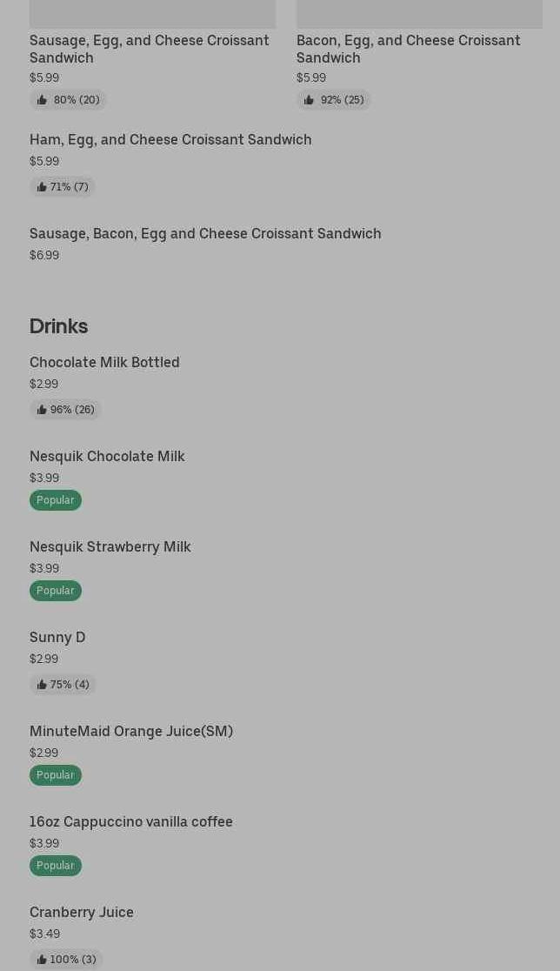
Task: Click the Drinks section heading
Action: coord(59,326)
